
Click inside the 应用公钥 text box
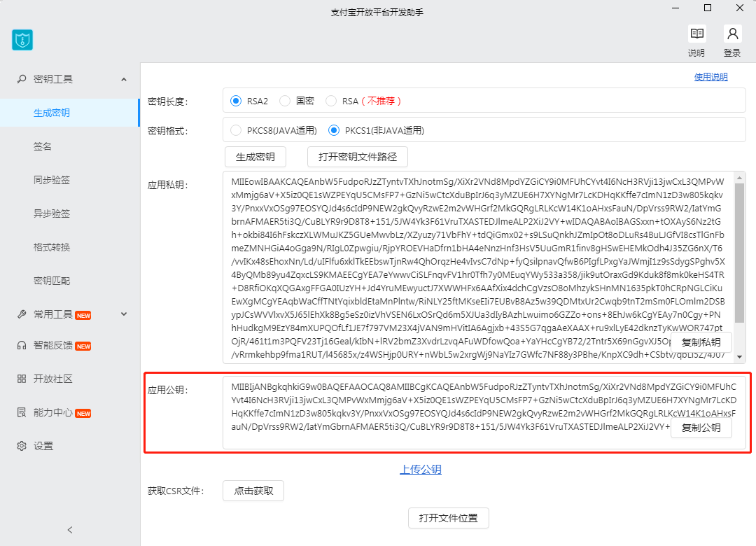pyautogui.click(x=484, y=413)
